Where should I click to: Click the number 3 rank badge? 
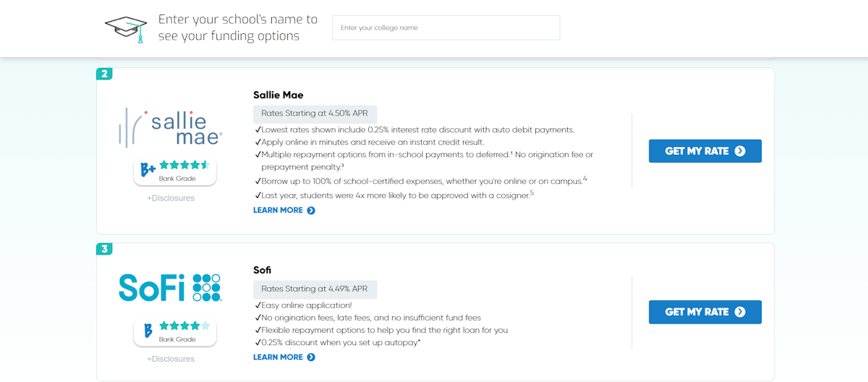(104, 250)
